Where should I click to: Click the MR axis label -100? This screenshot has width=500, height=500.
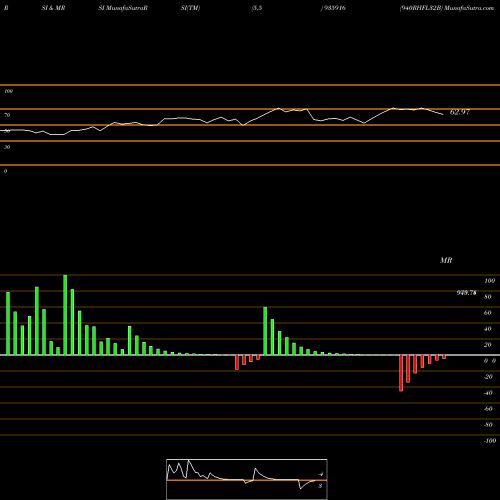pos(490,441)
